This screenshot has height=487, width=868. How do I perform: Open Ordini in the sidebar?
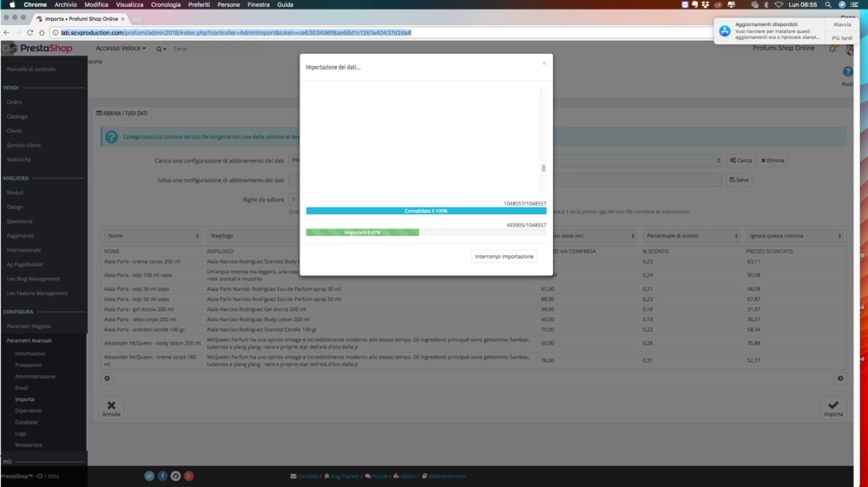[x=15, y=102]
